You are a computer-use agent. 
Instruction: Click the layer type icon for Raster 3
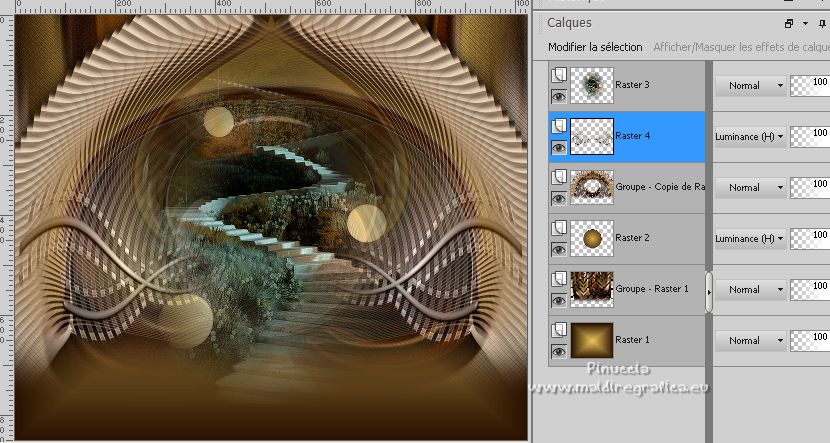pos(559,75)
